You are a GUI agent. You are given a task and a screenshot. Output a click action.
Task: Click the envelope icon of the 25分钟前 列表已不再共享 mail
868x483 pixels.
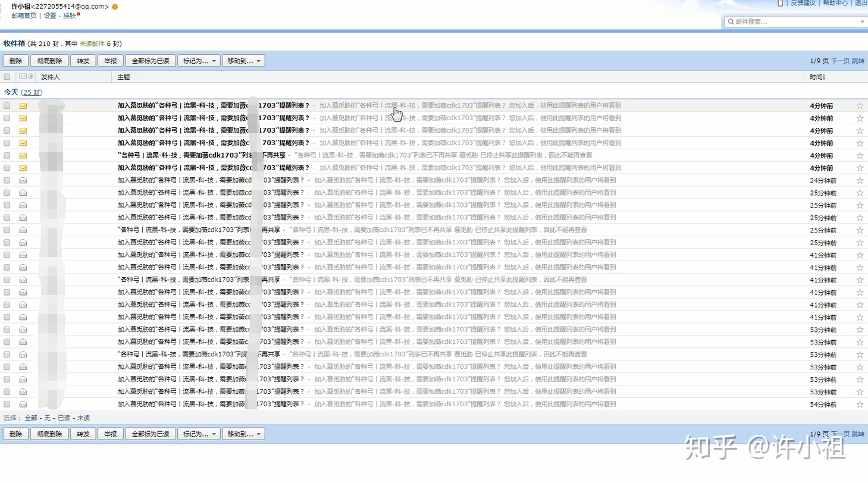(x=23, y=230)
